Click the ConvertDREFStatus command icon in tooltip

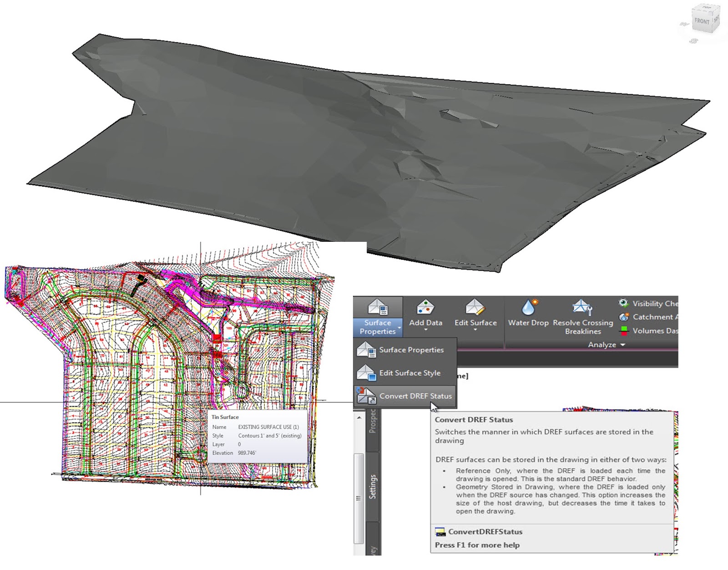[x=440, y=531]
